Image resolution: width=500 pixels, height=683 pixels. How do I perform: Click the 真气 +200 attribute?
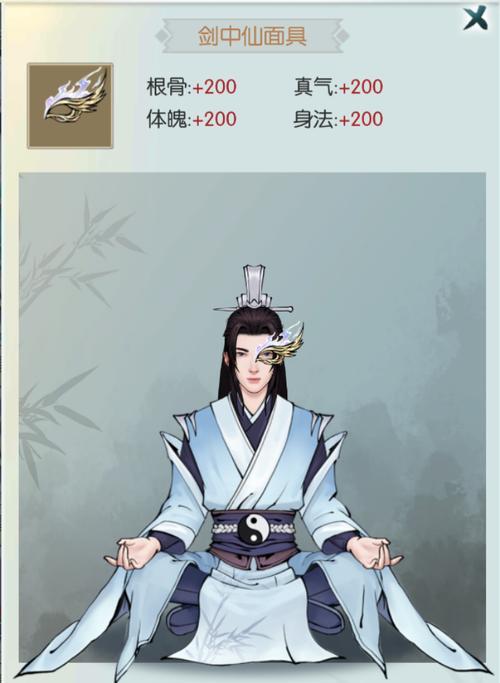pyautogui.click(x=338, y=87)
